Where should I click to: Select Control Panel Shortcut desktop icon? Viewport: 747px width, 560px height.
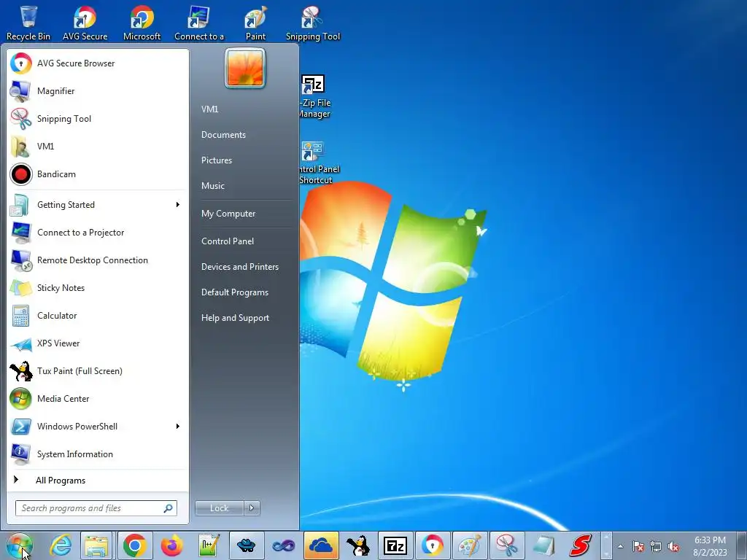(319, 163)
